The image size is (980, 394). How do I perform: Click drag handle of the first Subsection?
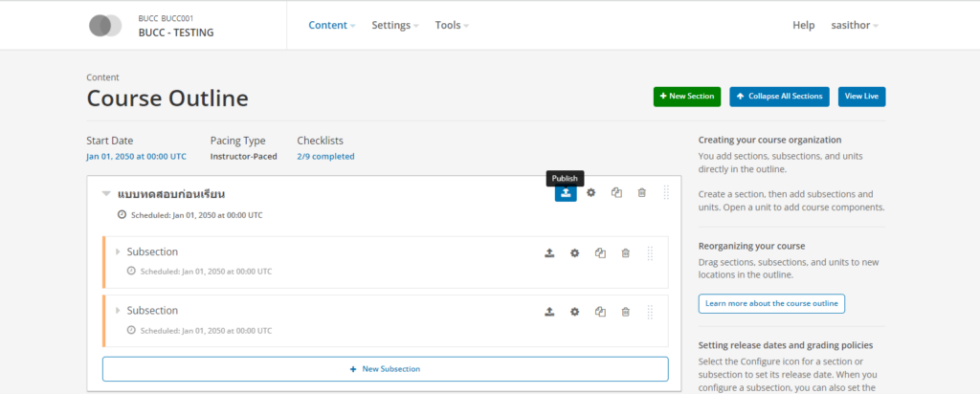click(x=650, y=253)
